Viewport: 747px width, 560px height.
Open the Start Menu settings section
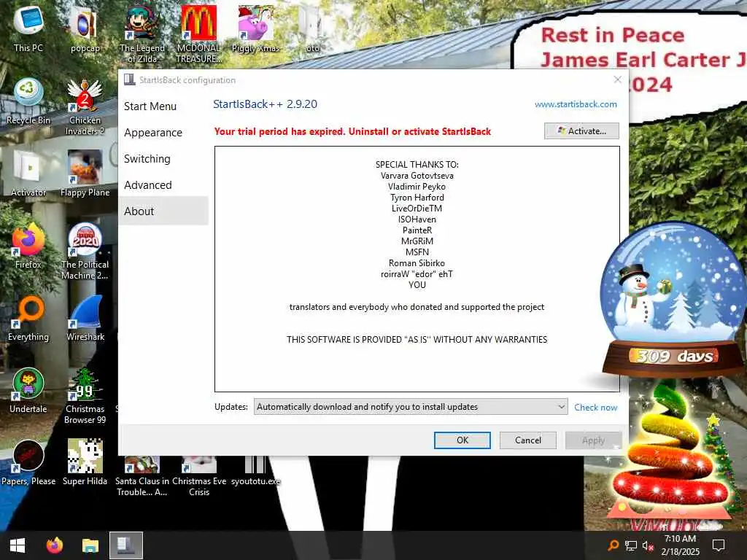150,106
